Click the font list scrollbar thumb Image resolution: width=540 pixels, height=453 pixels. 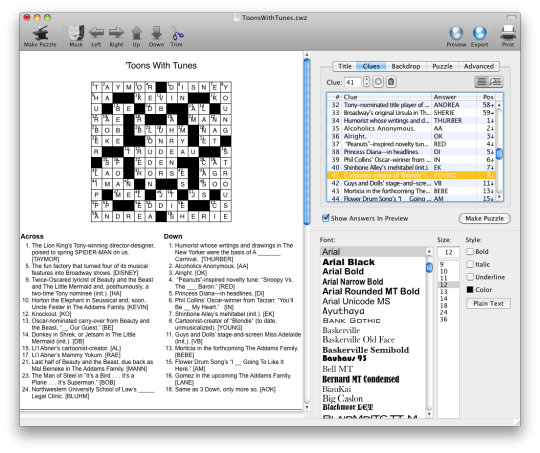point(429,268)
